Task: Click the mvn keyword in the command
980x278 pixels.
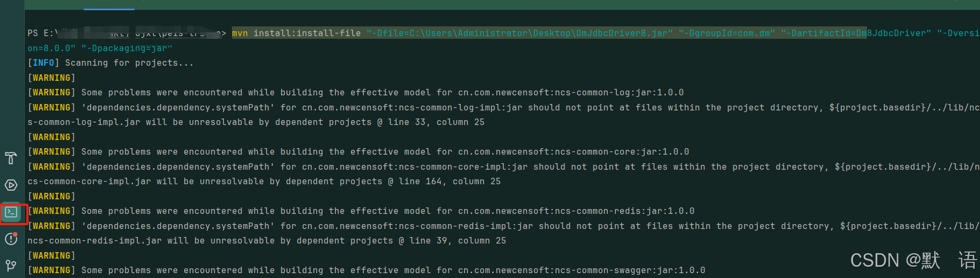Action: click(240, 33)
